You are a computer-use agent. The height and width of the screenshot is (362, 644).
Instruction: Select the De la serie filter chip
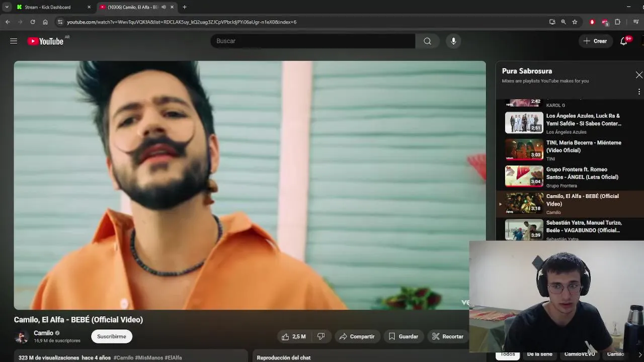(539, 354)
